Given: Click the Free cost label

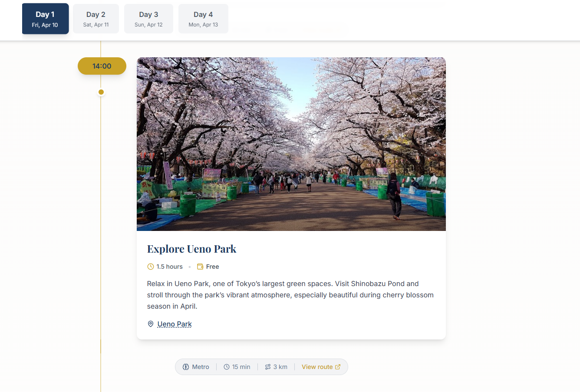Looking at the screenshot, I should pos(212,267).
